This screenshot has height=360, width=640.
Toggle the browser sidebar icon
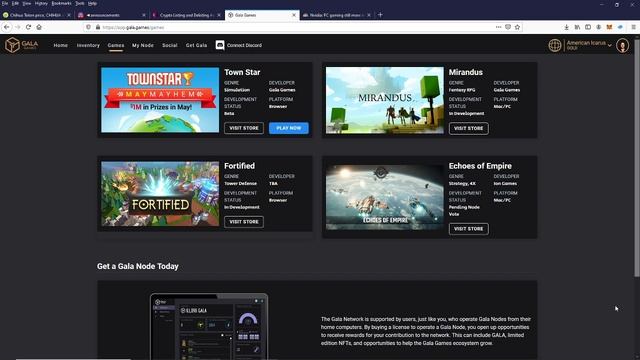(x=588, y=27)
